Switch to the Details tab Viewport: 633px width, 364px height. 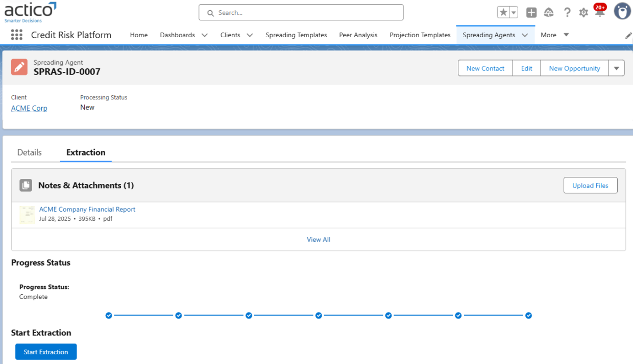tap(29, 152)
